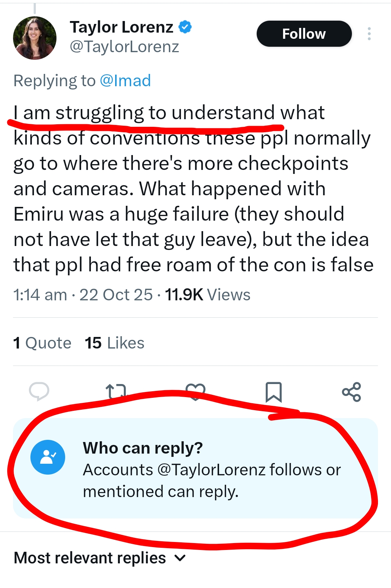
Task: Open the share icon
Action: [352, 392]
